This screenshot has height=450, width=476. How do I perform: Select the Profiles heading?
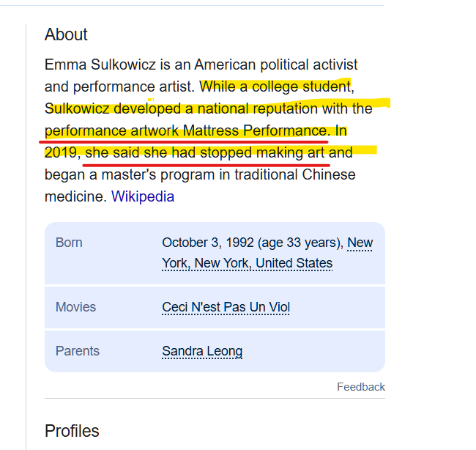(72, 431)
